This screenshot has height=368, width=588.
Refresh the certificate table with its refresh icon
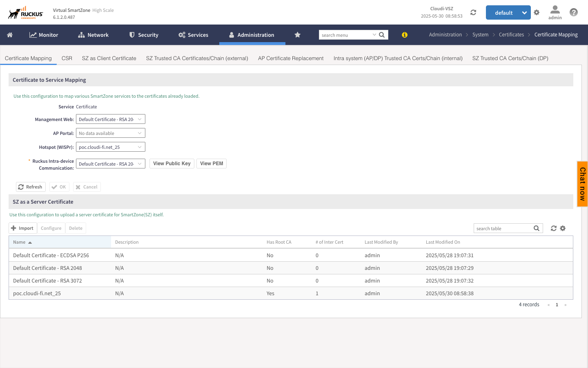click(x=554, y=228)
